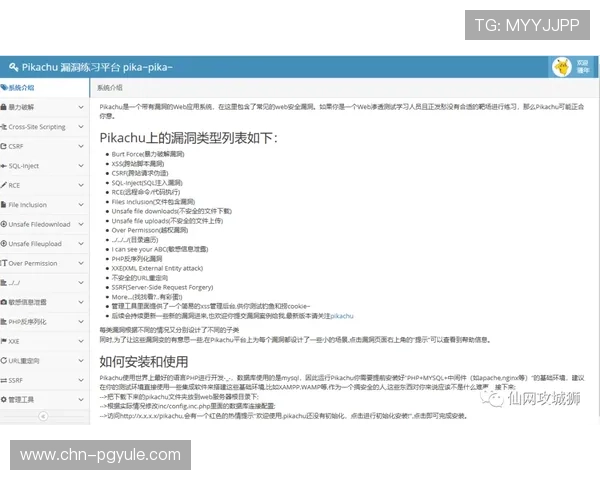
Task: Follow the blue pikachu hyperlink
Action: pos(342,316)
